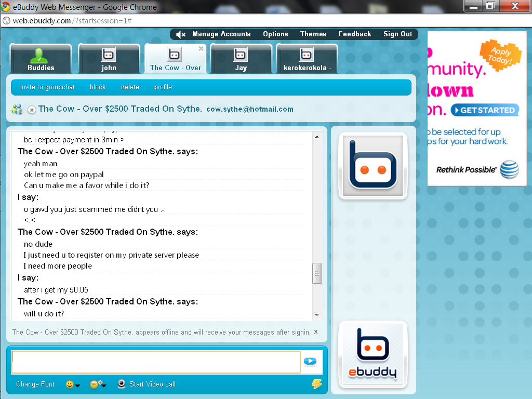532x399 pixels.
Task: Click 'register on my private server' message
Action: (111, 255)
